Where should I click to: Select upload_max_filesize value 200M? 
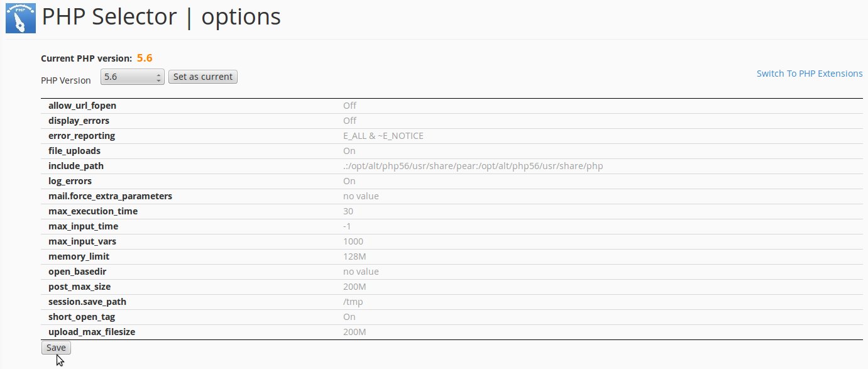pyautogui.click(x=354, y=332)
